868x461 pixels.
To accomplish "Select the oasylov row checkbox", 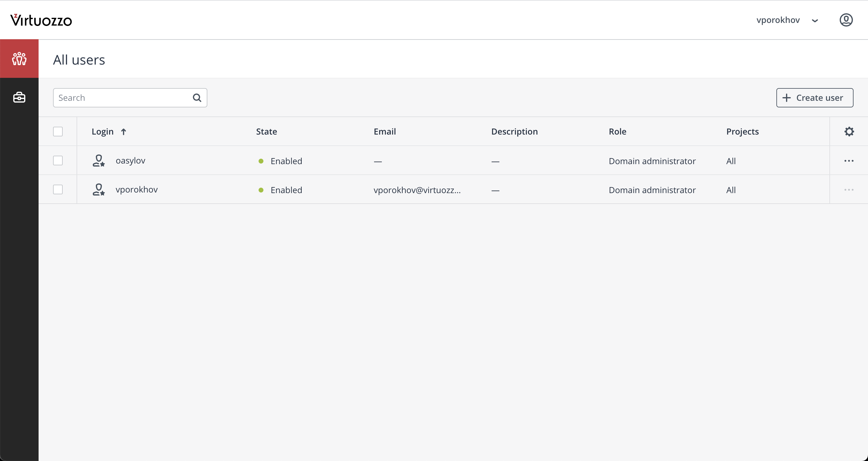I will point(58,161).
